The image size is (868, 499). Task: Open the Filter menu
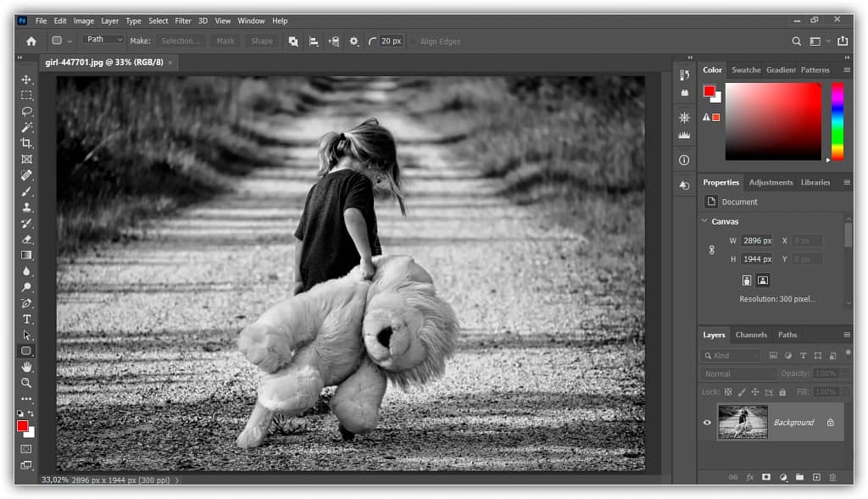pos(182,20)
